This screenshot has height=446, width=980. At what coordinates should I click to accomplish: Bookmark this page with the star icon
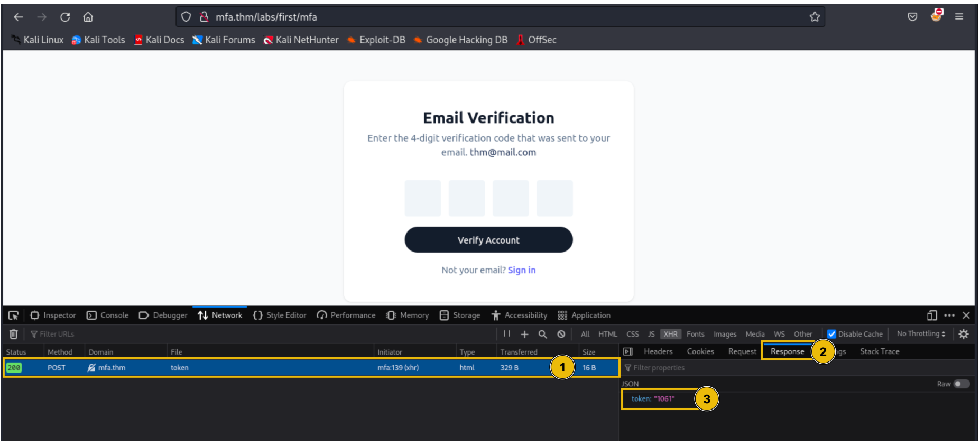click(x=815, y=17)
